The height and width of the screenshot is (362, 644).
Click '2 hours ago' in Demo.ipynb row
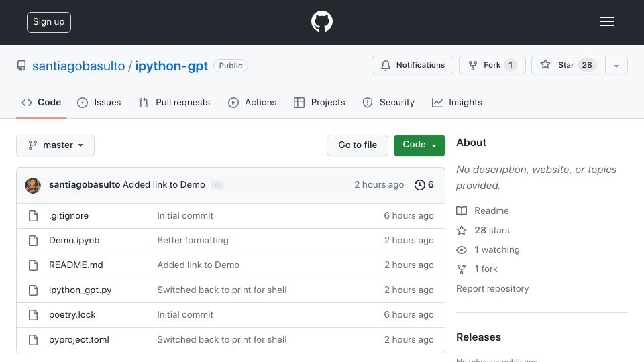pyautogui.click(x=409, y=240)
